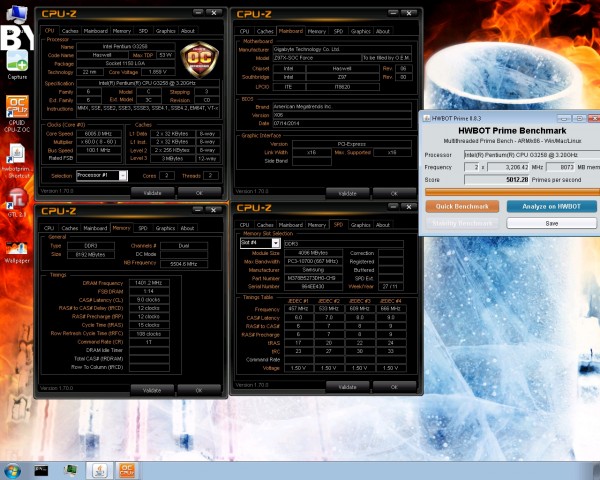Viewport: 600px width, 480px height.
Task: Click the green monitor taskbar icon
Action: tap(70, 470)
